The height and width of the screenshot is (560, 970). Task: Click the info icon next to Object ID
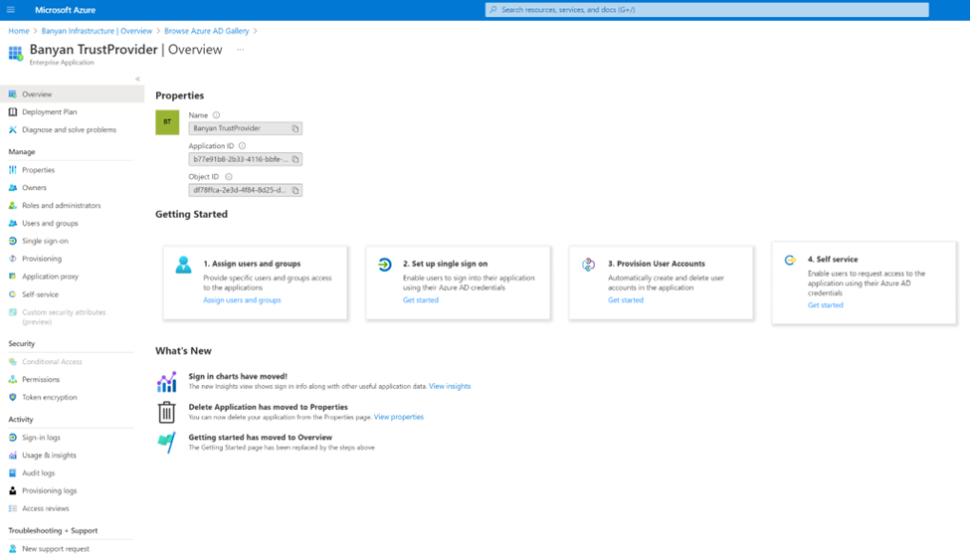(228, 177)
